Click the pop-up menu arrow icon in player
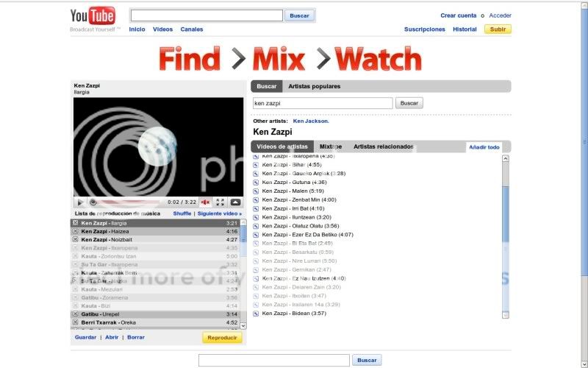Viewport: 588px width, 368px height. click(x=235, y=202)
